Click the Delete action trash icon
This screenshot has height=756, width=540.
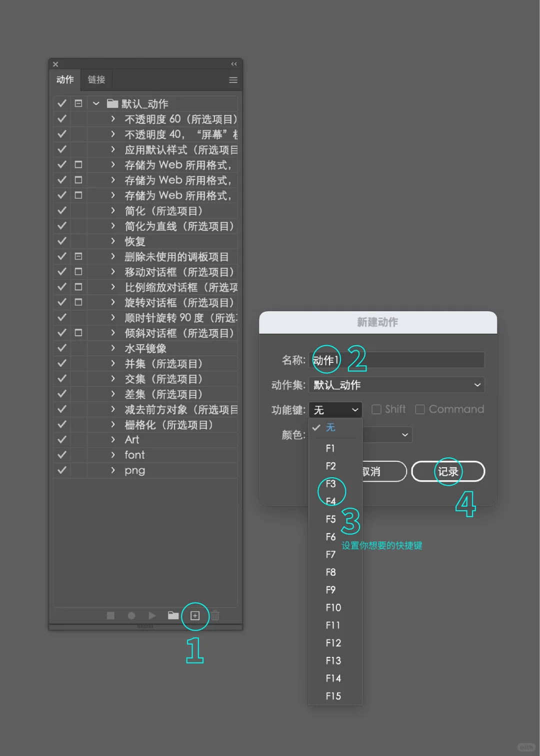pos(215,616)
